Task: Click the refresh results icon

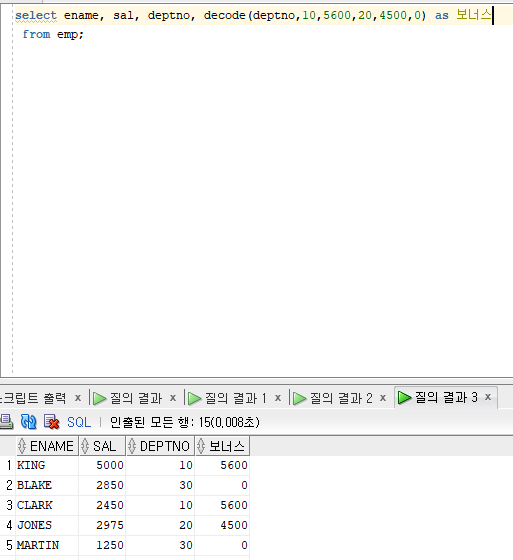Action: [x=29, y=422]
